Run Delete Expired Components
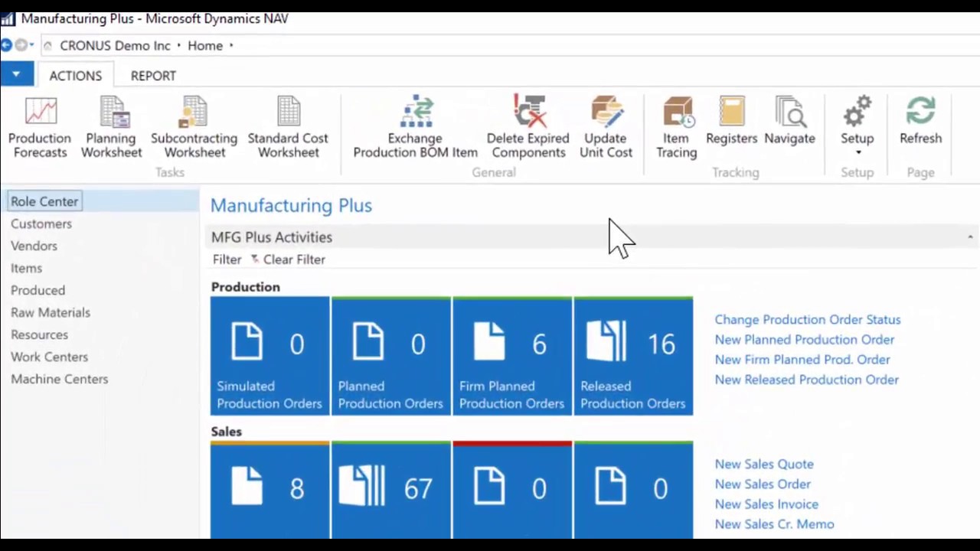The height and width of the screenshot is (551, 980). tap(528, 127)
